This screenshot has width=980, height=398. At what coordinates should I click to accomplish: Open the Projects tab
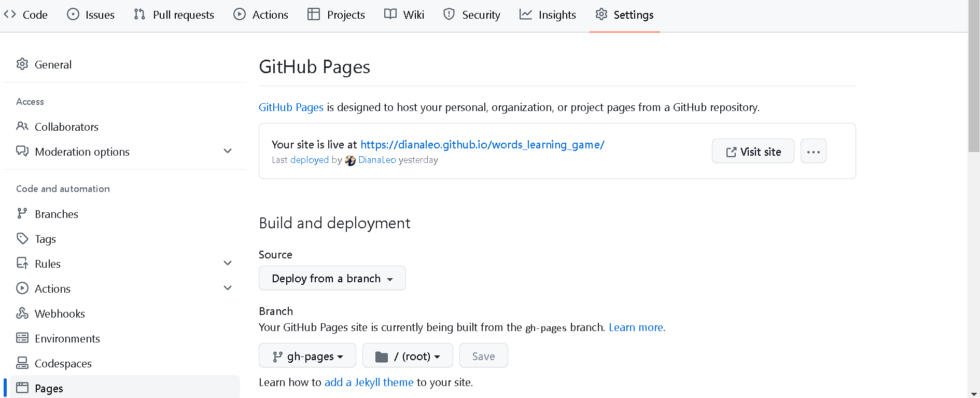click(x=336, y=15)
